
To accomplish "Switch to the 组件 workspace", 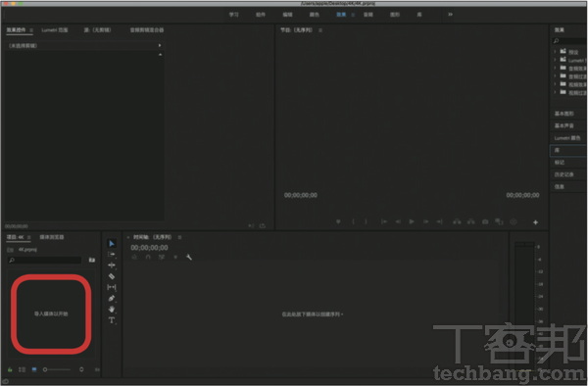I will [261, 15].
